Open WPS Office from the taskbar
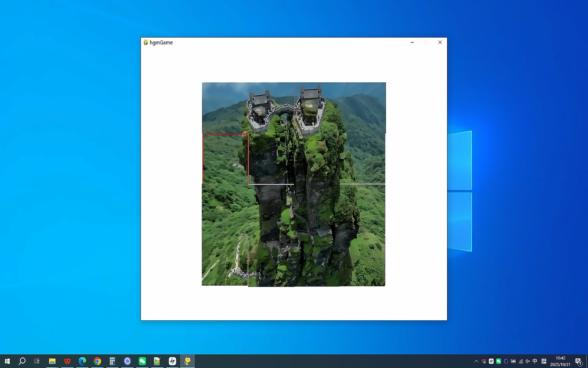The width and height of the screenshot is (588, 368). click(x=67, y=361)
